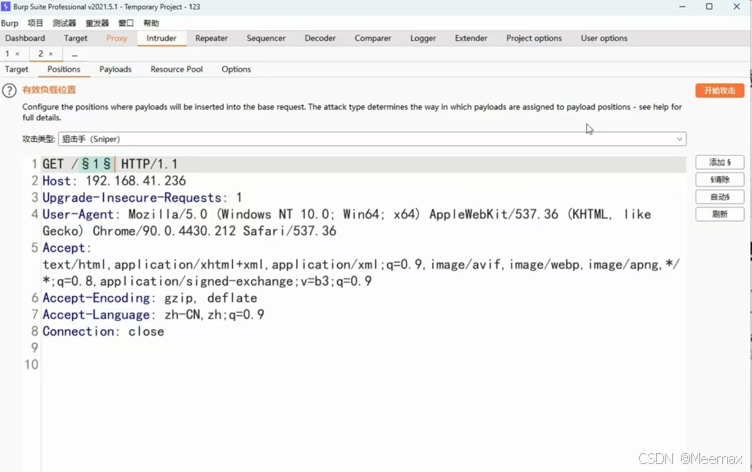
Task: Click the Connection: close header line
Action: click(103, 331)
